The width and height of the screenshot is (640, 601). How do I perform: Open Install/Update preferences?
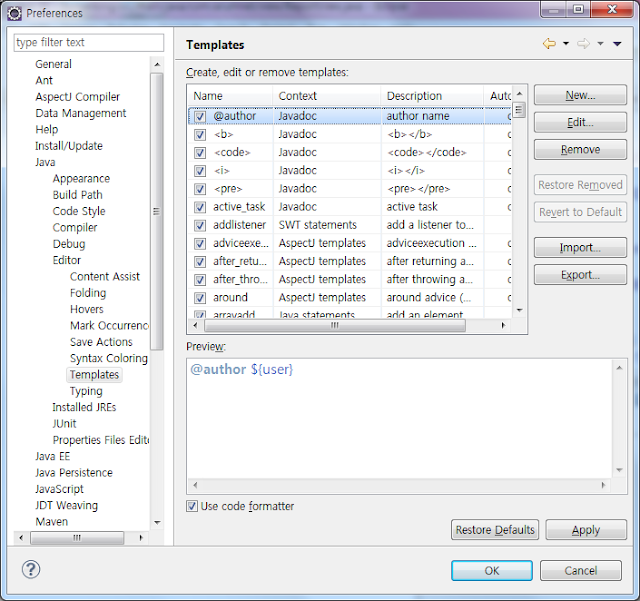pos(69,146)
